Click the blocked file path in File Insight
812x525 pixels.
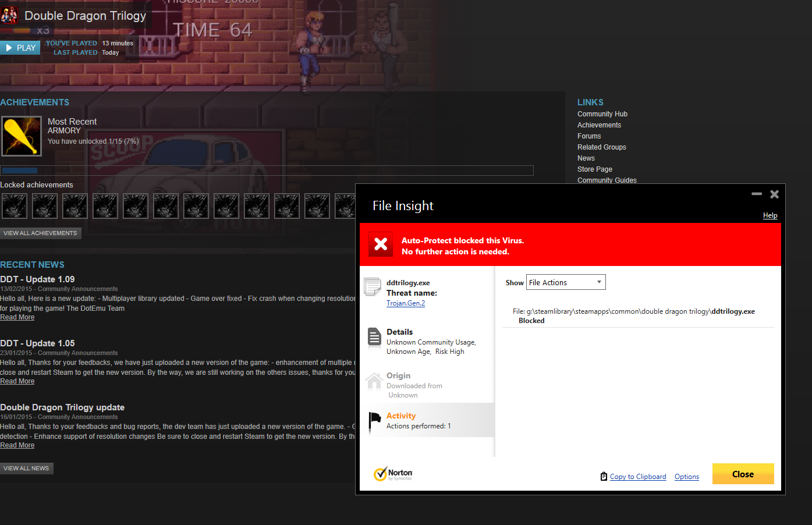[x=634, y=311]
